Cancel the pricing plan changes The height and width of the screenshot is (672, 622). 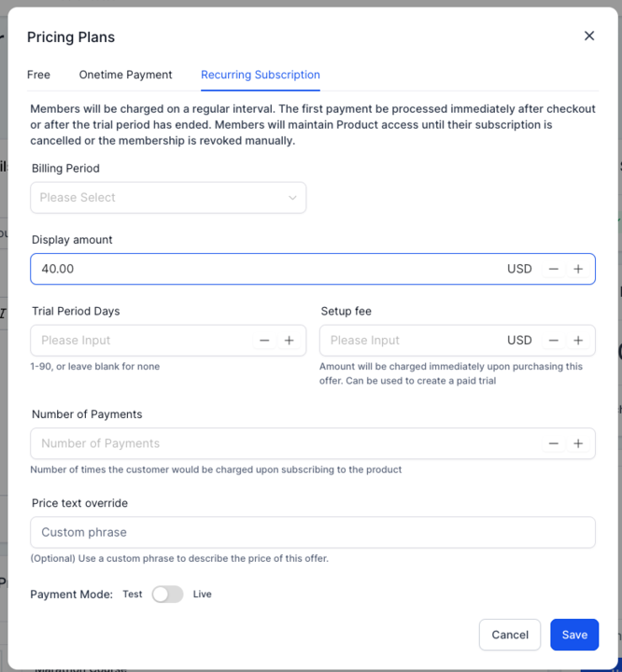coord(510,635)
